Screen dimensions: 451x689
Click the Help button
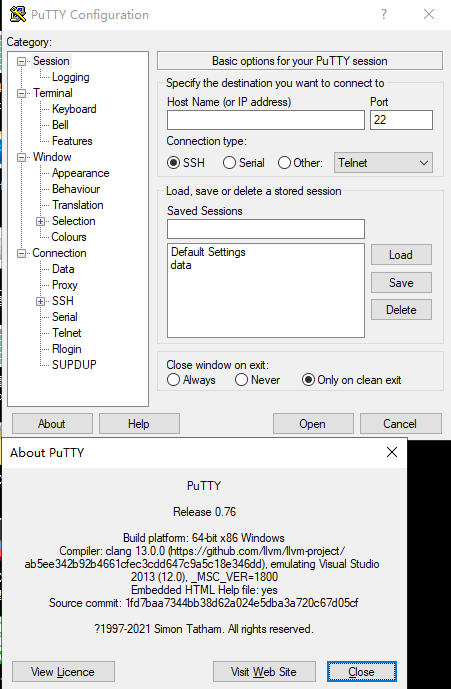click(x=139, y=424)
